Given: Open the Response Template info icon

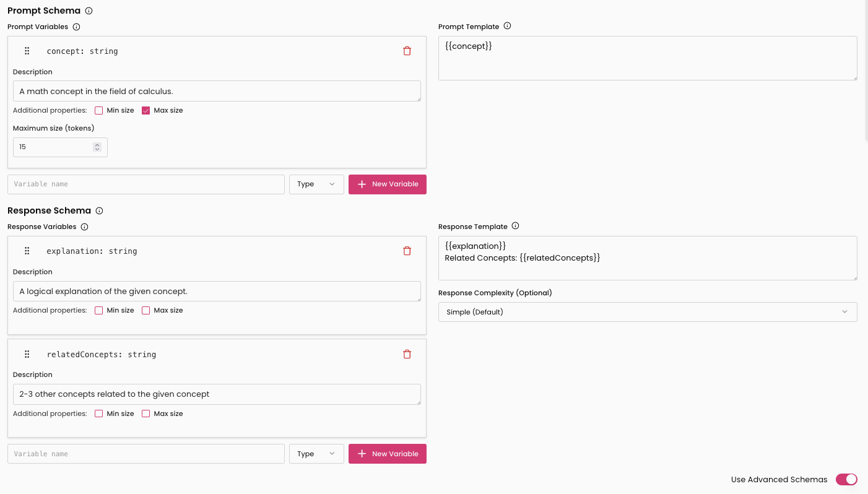Looking at the screenshot, I should pos(515,227).
